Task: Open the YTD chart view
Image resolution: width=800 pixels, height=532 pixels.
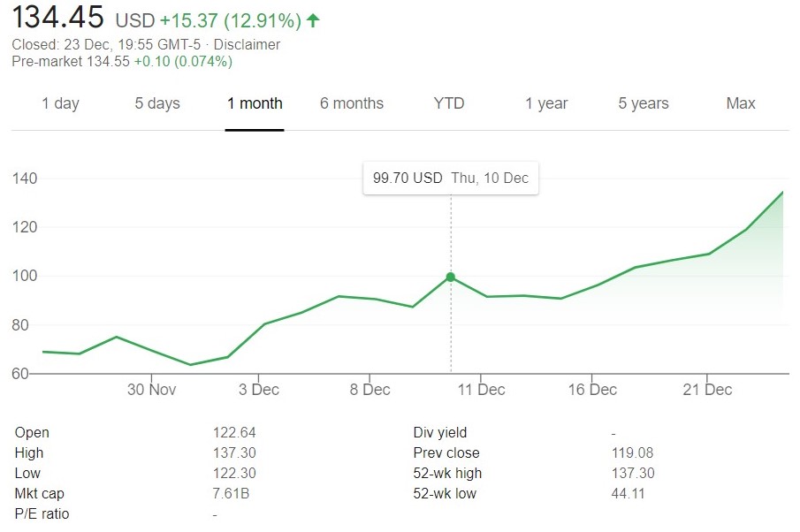Action: tap(449, 103)
